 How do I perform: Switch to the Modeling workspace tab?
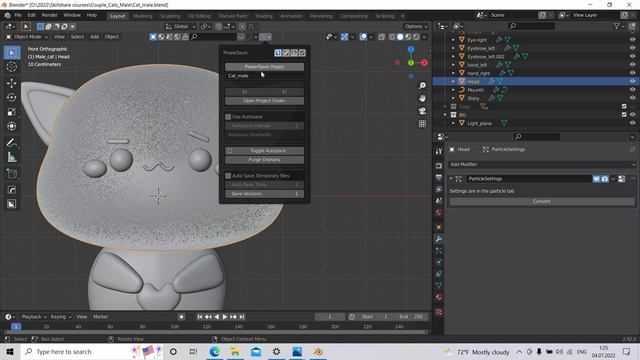142,16
